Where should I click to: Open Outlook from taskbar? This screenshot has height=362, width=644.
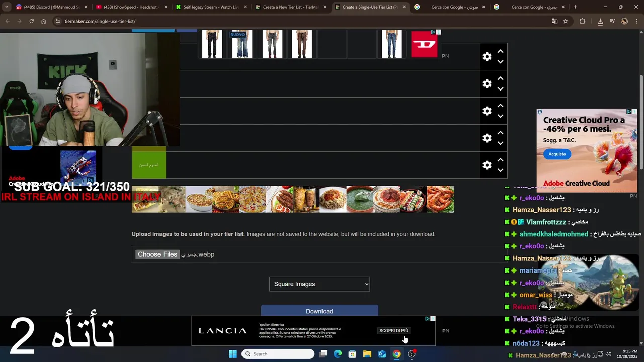(x=382, y=354)
